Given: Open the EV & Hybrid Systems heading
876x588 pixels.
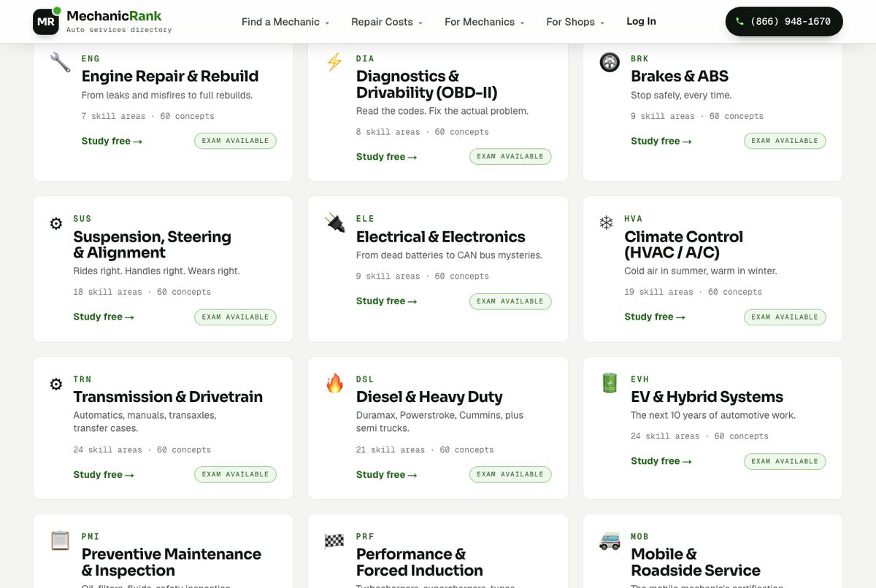Looking at the screenshot, I should [x=707, y=397].
